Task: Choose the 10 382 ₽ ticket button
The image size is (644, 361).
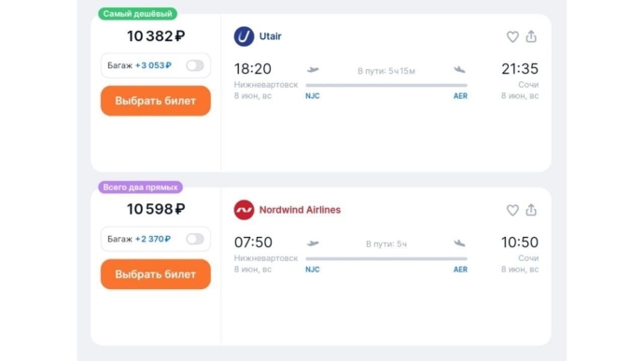Action: [x=156, y=101]
